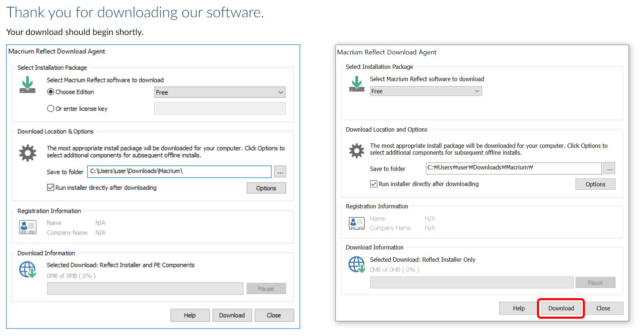Toggle Run installer checkbox in right dialog
Image resolution: width=644 pixels, height=336 pixels.
tap(374, 184)
